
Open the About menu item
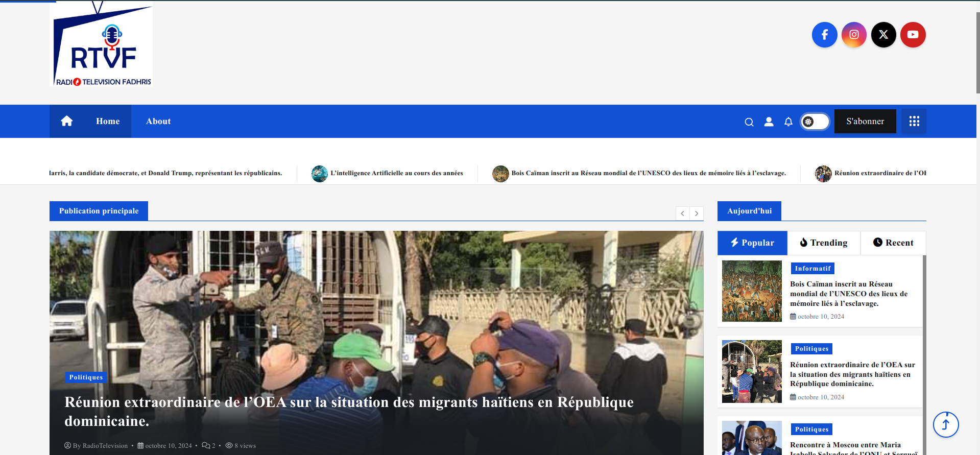[158, 122]
